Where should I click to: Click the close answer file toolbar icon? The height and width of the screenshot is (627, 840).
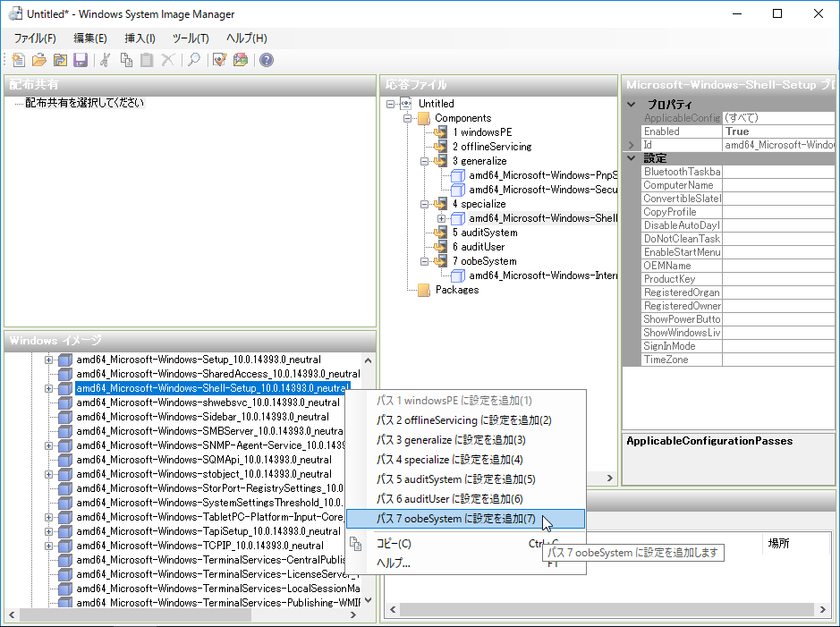60,60
